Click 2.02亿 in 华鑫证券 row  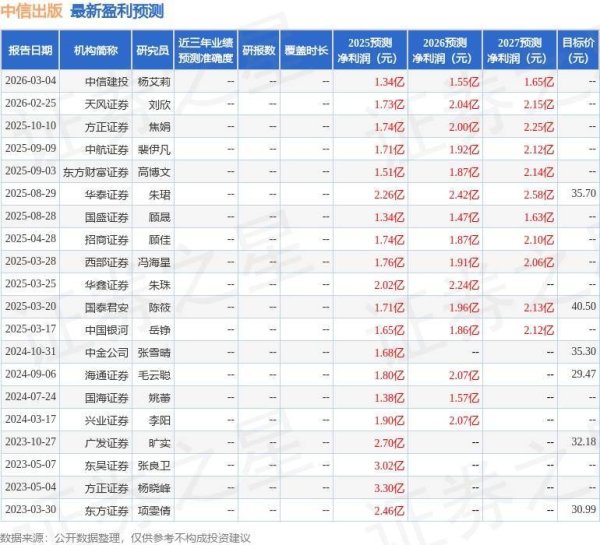tap(389, 285)
